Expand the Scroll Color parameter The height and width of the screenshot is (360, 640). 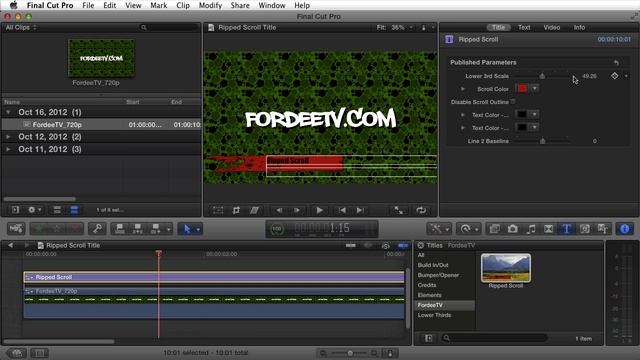462,89
